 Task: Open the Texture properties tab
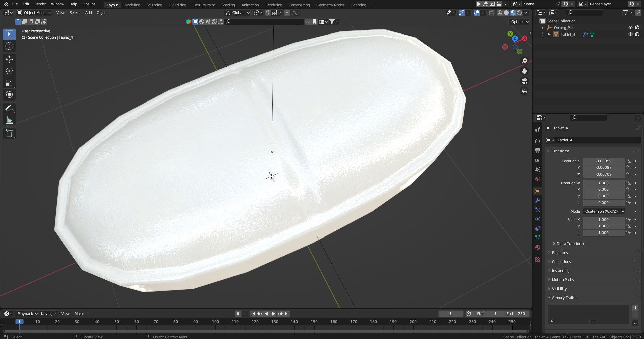tap(538, 259)
